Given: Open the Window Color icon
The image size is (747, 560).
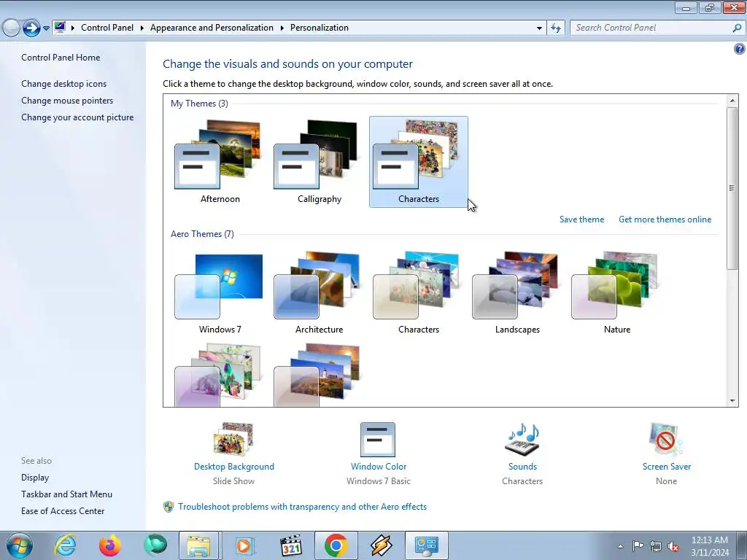Looking at the screenshot, I should [378, 440].
